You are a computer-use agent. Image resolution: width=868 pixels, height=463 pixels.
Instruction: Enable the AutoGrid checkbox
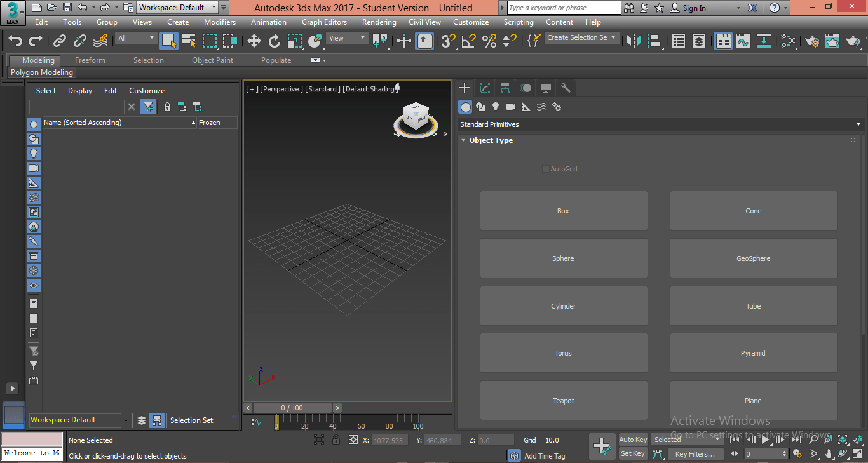tap(545, 169)
